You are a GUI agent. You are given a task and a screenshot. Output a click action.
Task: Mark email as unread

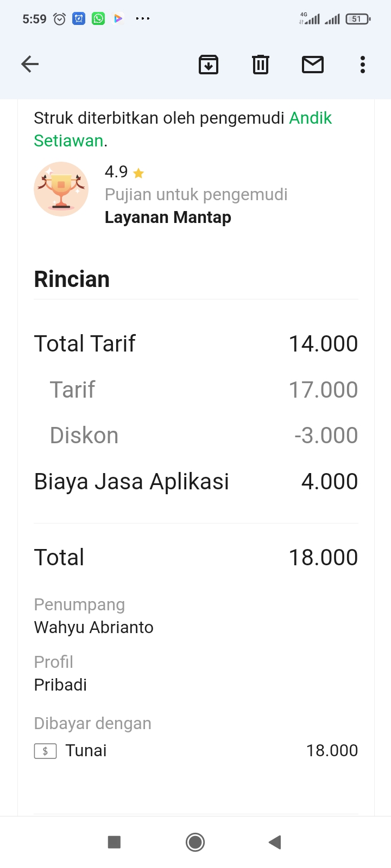[x=313, y=65]
